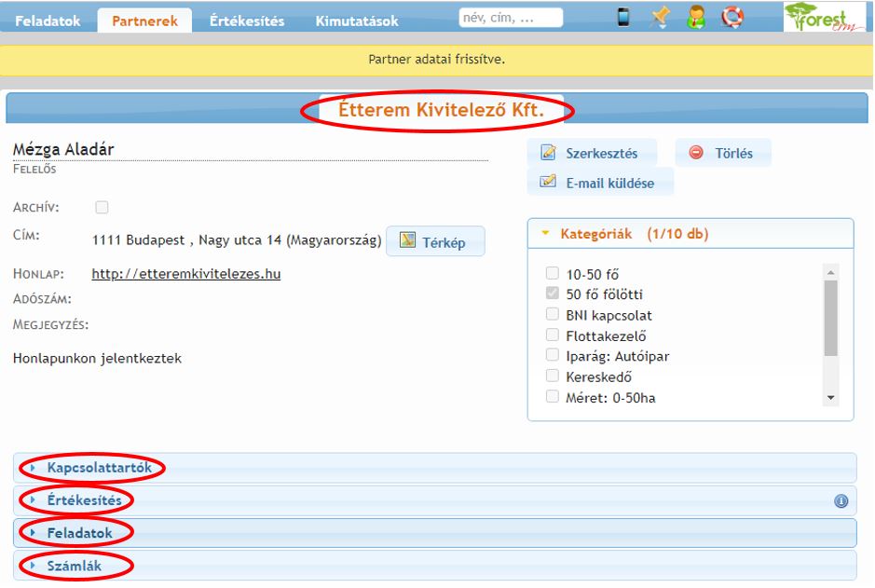
Task: Check the 10-50 fő category
Action: [553, 274]
